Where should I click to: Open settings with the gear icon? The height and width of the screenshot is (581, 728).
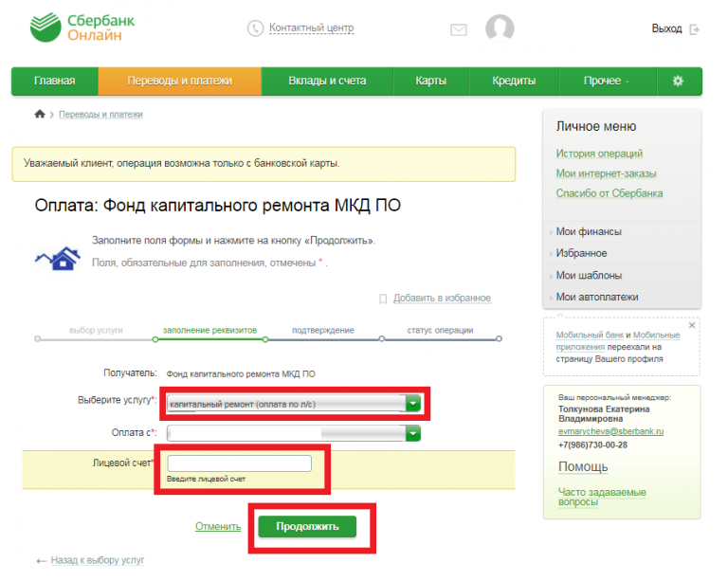tap(678, 82)
